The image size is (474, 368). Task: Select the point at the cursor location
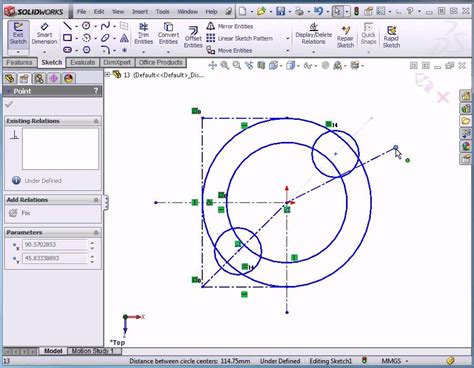tap(395, 147)
